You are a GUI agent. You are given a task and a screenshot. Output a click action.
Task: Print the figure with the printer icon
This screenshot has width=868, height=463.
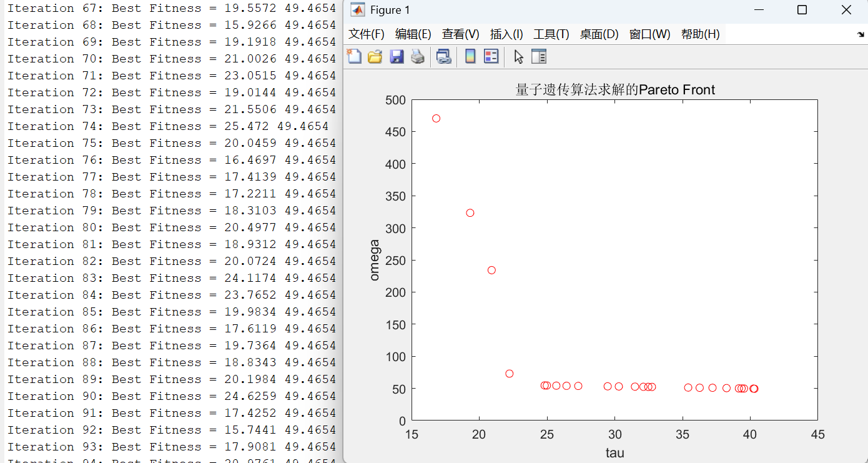[x=417, y=57]
